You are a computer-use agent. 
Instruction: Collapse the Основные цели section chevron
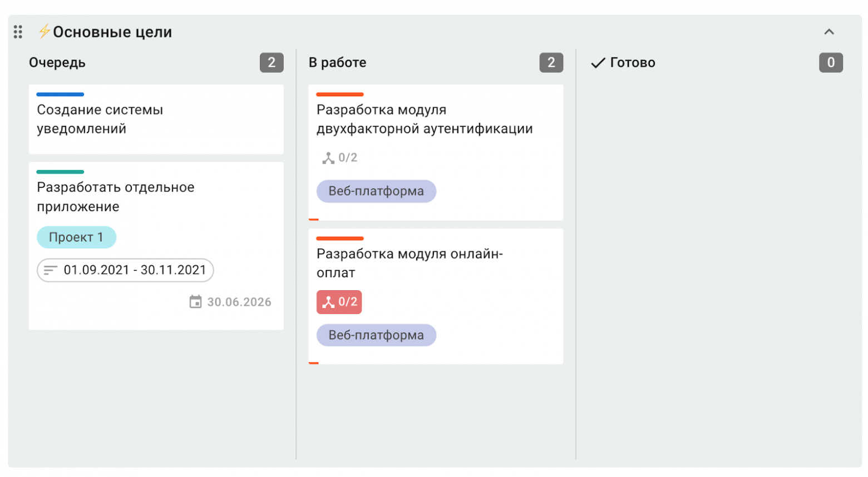[x=828, y=32]
